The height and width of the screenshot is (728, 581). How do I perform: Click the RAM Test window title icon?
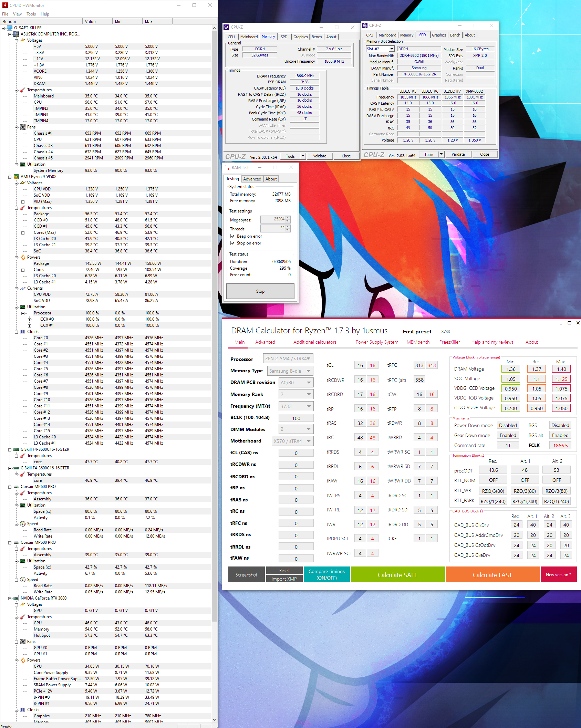click(226, 167)
